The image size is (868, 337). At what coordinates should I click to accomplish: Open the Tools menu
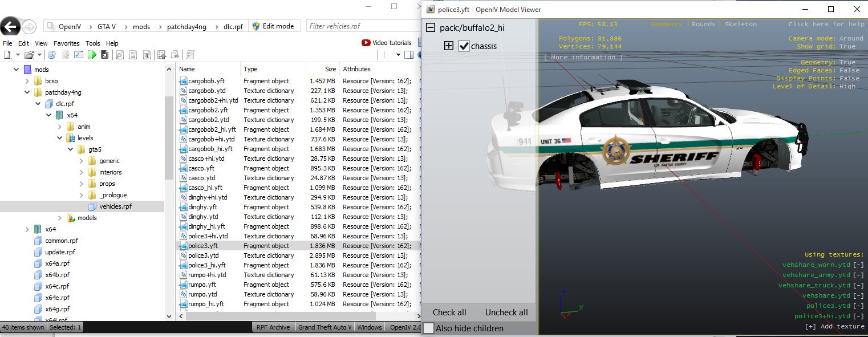[92, 43]
